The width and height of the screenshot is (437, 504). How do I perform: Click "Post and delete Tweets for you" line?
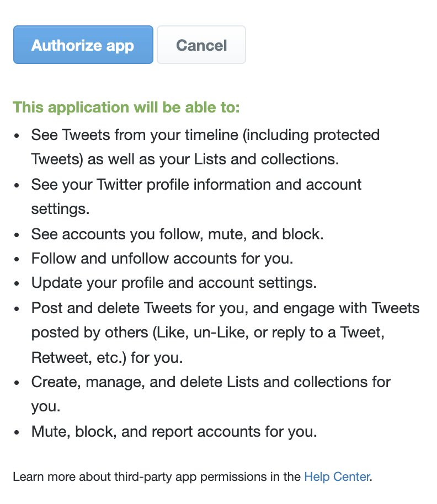225,308
